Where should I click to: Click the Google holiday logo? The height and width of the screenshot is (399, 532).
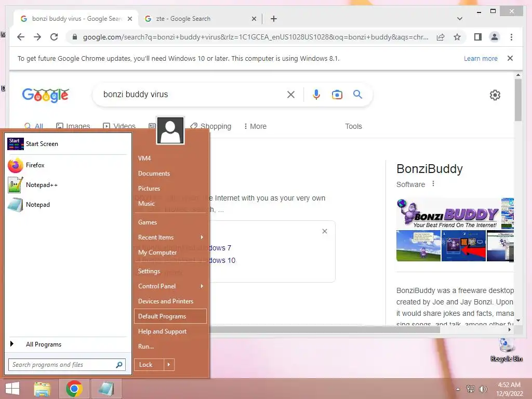[x=46, y=95]
